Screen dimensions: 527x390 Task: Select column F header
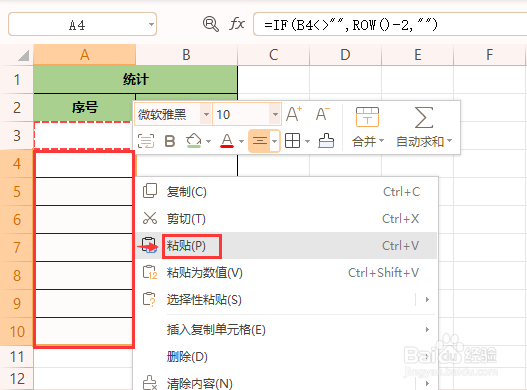click(489, 54)
